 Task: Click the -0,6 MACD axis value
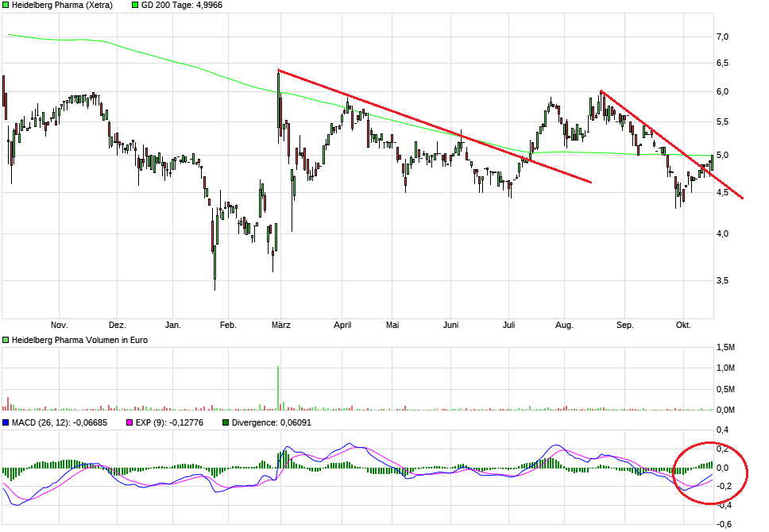point(724,524)
